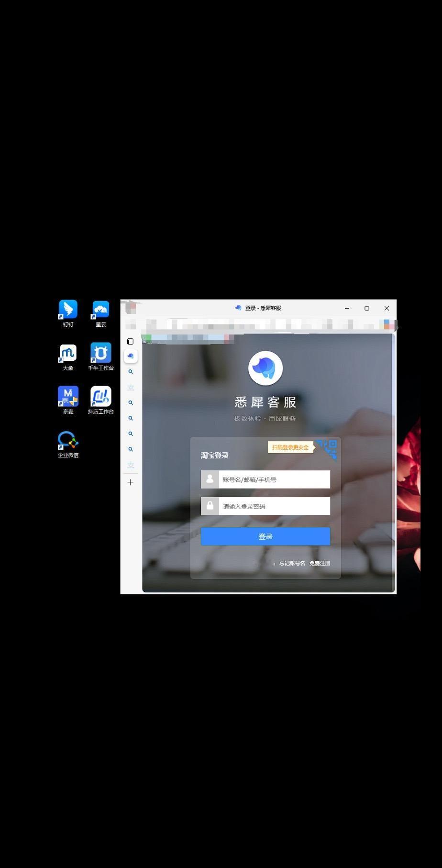Image resolution: width=442 pixels, height=868 pixels.
Task: Maximize the 悉犀客服 window
Action: 367,308
